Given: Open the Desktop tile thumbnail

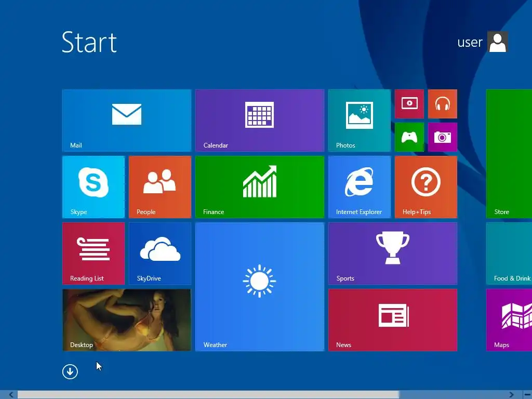Looking at the screenshot, I should pos(127,320).
